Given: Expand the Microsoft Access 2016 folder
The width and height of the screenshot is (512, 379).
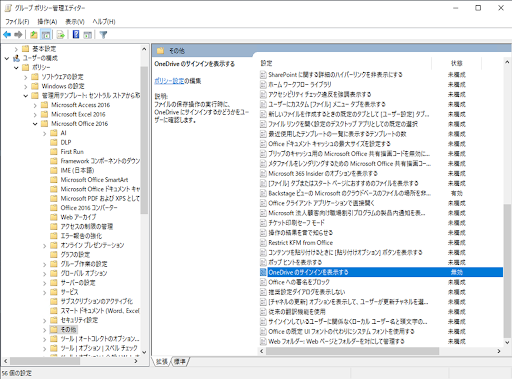Looking at the screenshot, I should (x=35, y=105).
